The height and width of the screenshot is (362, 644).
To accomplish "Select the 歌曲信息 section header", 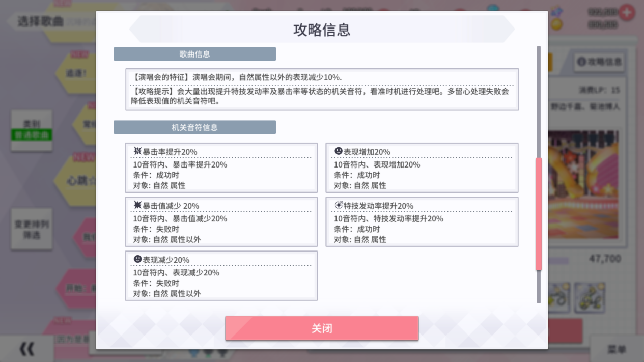I will click(194, 54).
